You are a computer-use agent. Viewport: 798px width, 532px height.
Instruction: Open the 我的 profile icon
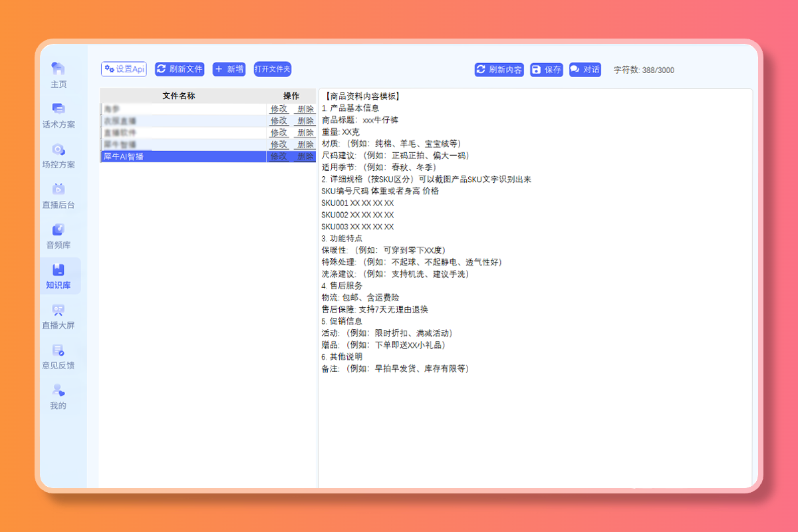(x=59, y=391)
